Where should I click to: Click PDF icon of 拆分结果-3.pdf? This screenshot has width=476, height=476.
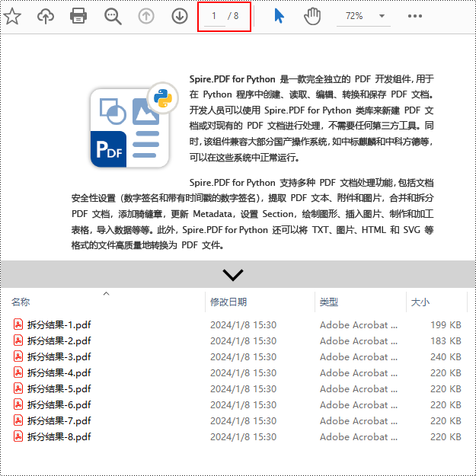(18, 356)
